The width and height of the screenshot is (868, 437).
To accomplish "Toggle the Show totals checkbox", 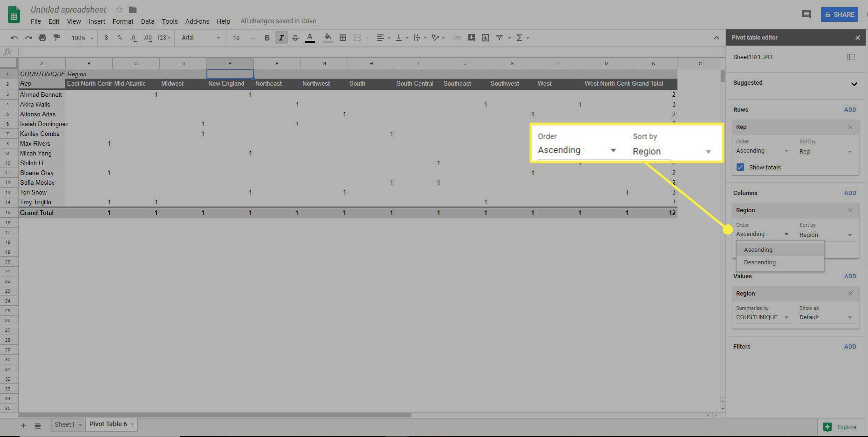I will point(740,167).
